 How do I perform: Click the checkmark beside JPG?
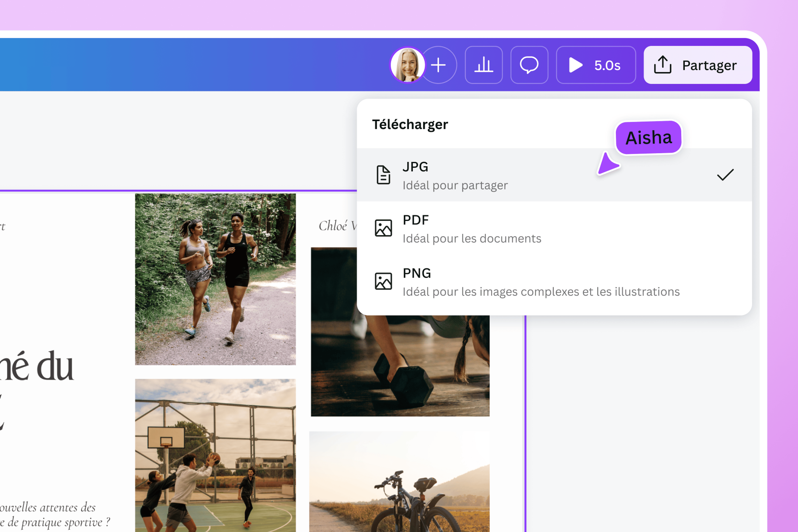tap(725, 175)
